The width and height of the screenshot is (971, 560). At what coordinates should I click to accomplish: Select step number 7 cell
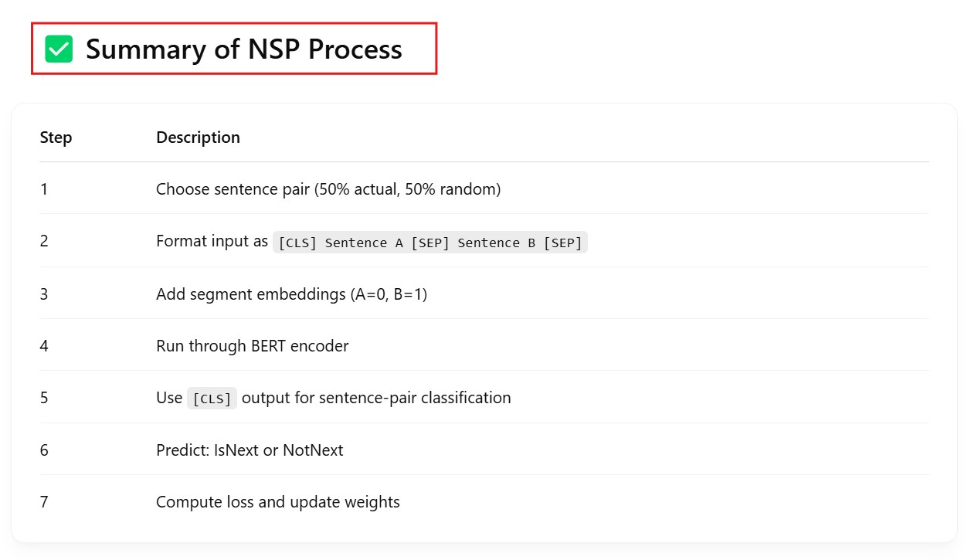pyautogui.click(x=44, y=502)
